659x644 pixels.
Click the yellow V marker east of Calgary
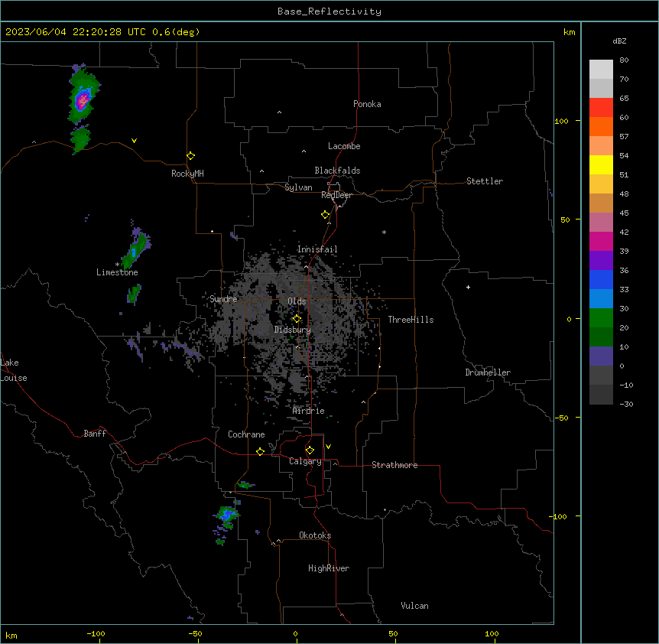(x=328, y=447)
